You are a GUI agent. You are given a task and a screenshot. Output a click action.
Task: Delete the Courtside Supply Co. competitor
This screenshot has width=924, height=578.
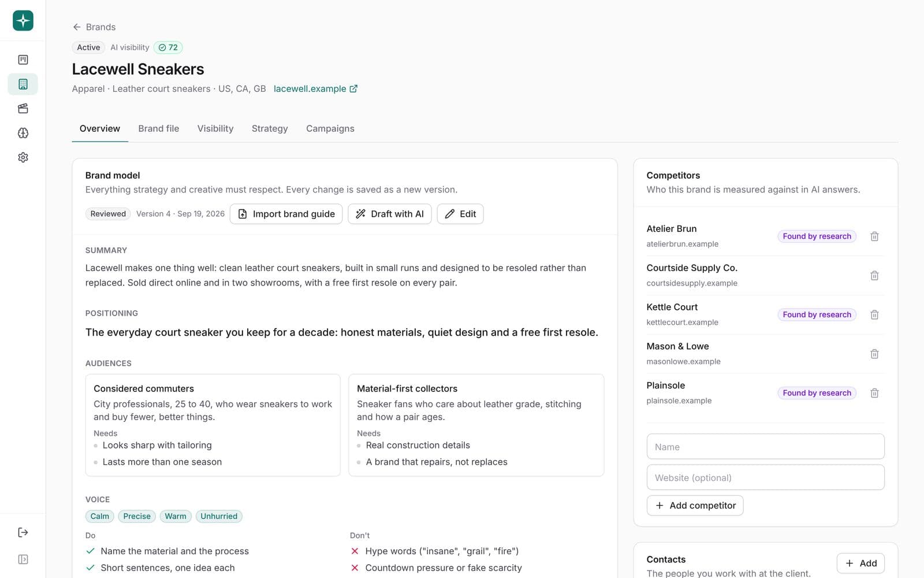click(874, 276)
